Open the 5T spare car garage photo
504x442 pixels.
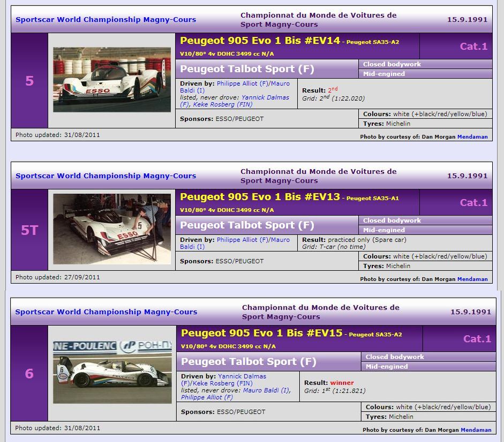(x=111, y=229)
